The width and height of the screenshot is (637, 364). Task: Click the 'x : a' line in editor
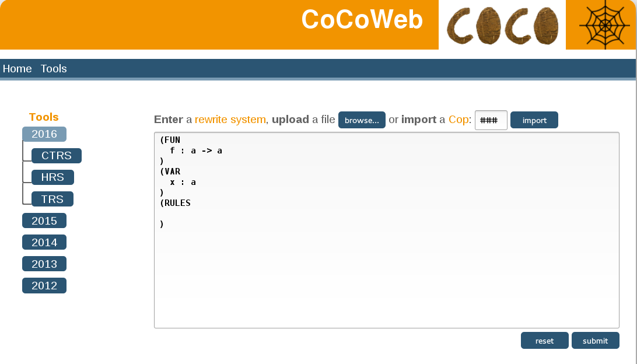(x=183, y=183)
